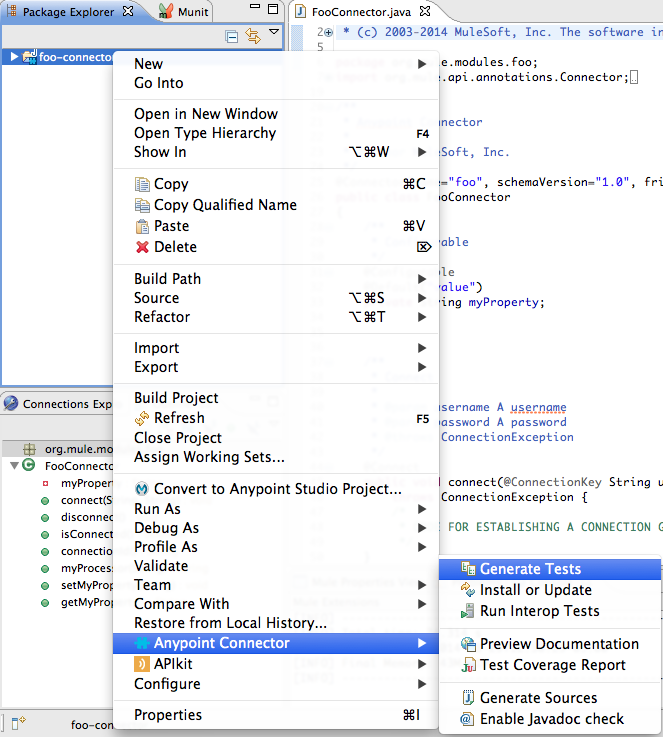This screenshot has width=663, height=737.
Task: Collapse FooConnector class in outline
Action: point(14,466)
